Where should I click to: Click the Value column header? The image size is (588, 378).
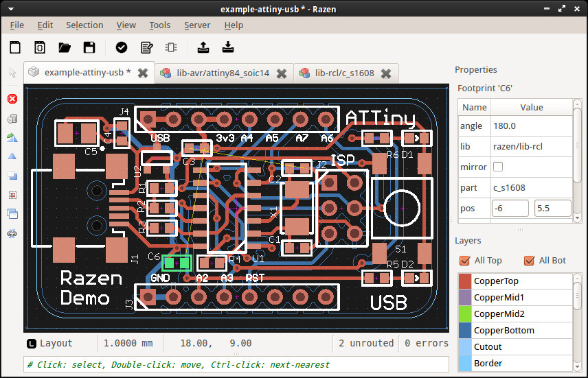click(532, 108)
